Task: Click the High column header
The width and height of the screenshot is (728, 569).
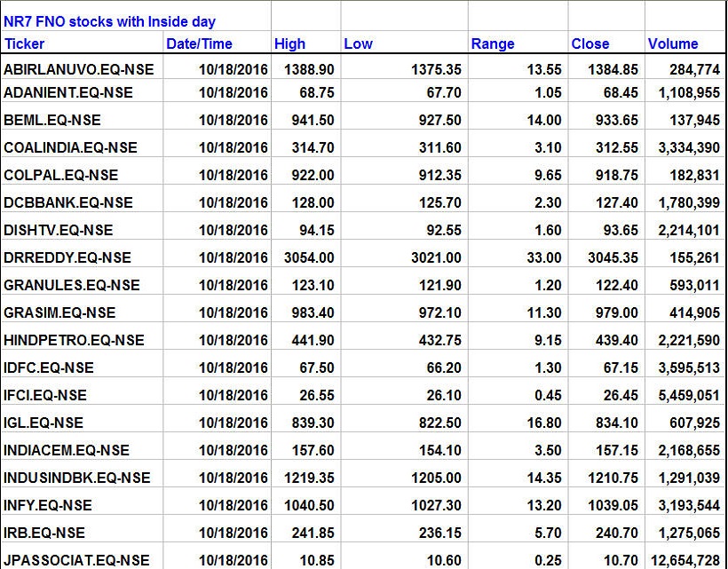Action: tap(290, 43)
